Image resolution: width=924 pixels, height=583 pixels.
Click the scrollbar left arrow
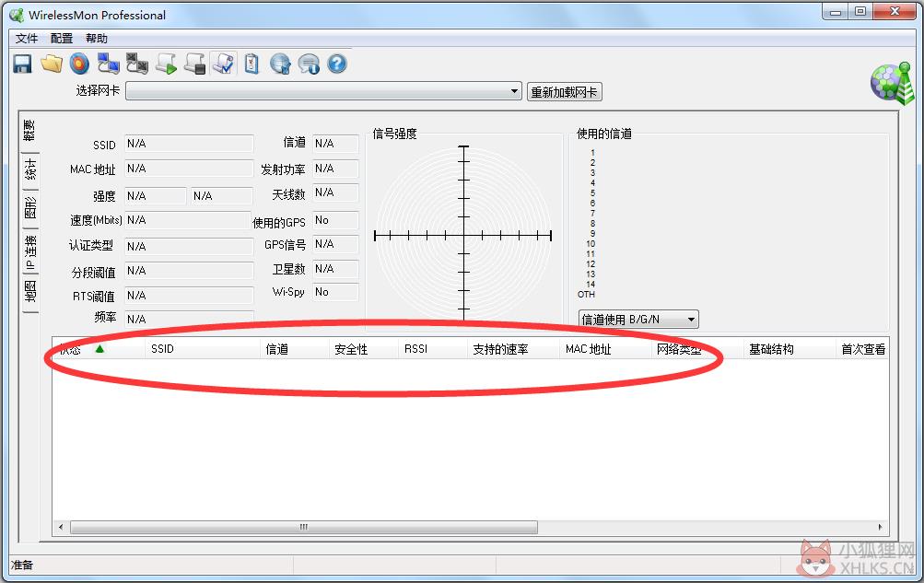point(61,527)
